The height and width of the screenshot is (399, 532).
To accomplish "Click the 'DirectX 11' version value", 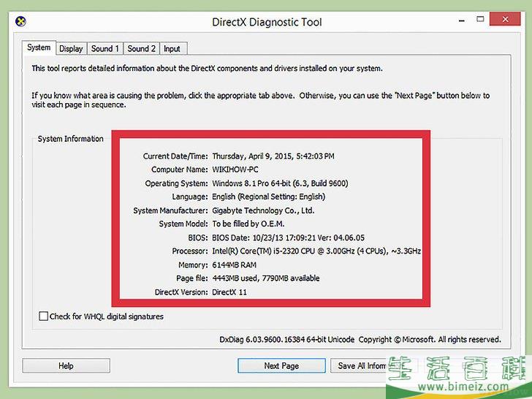I will coord(229,292).
